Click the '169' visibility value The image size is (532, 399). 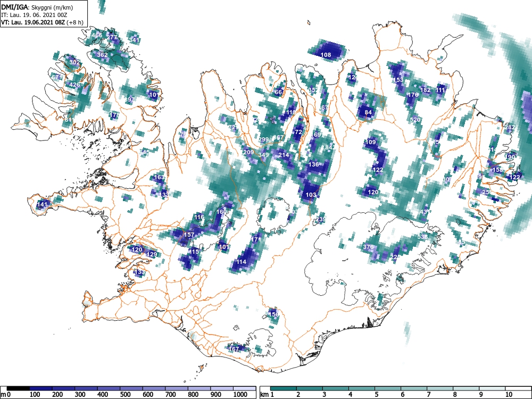coord(316,135)
